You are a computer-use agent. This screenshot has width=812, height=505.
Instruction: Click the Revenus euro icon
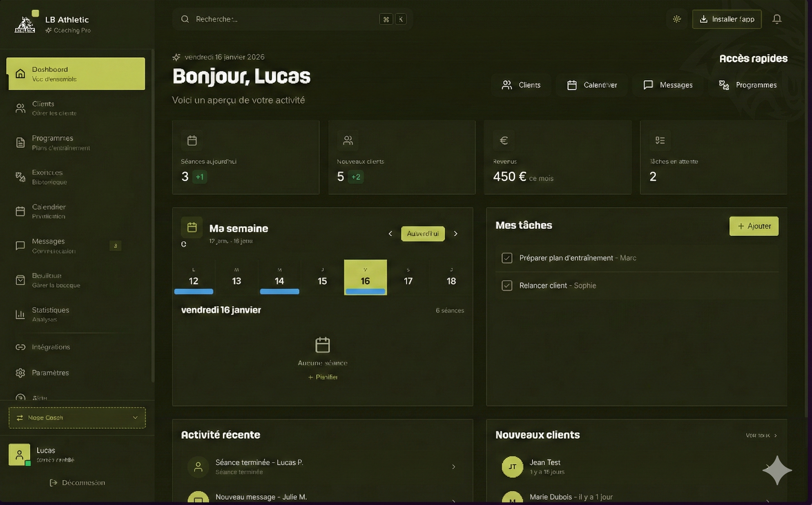[504, 140]
